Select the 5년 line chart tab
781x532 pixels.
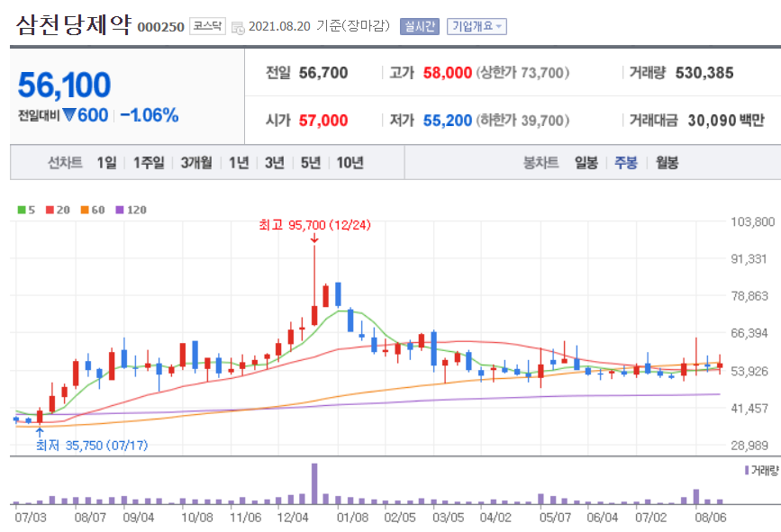310,162
